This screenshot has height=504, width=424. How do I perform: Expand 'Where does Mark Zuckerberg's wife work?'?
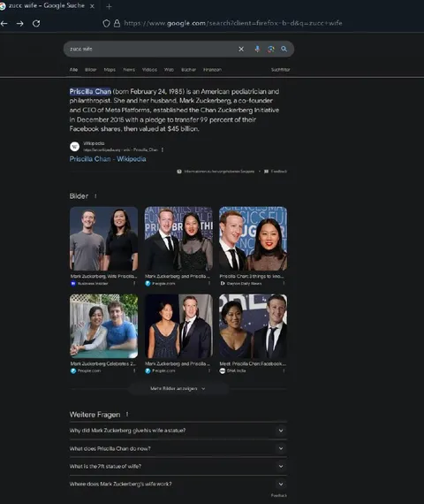(178, 484)
